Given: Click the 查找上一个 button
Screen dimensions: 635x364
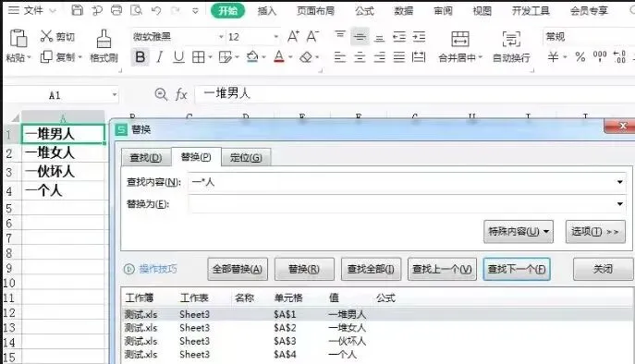Looking at the screenshot, I should (x=442, y=269).
